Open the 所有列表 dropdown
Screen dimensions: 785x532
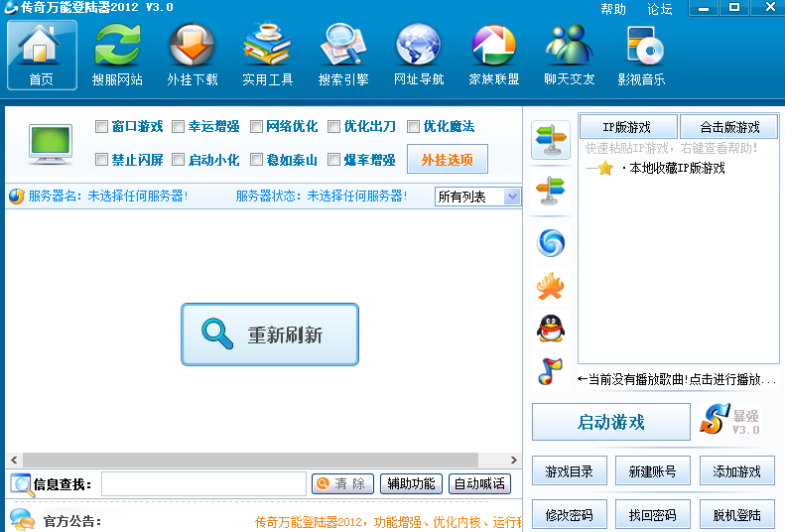(477, 197)
